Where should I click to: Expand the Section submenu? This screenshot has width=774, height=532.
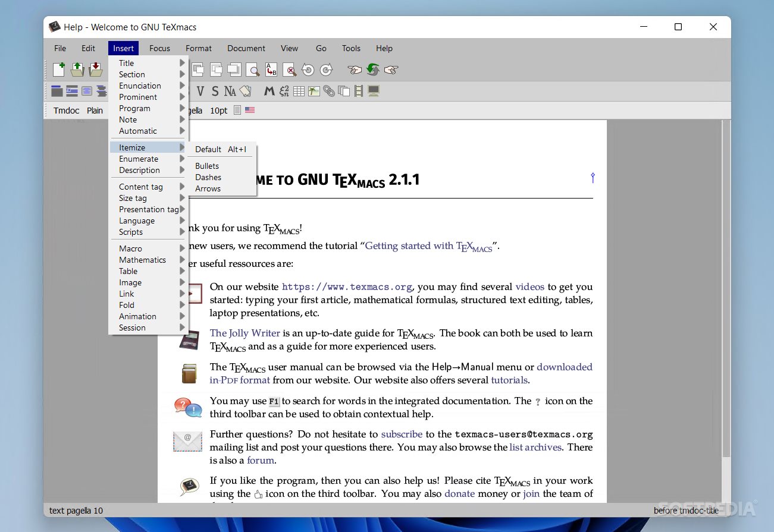tap(149, 74)
